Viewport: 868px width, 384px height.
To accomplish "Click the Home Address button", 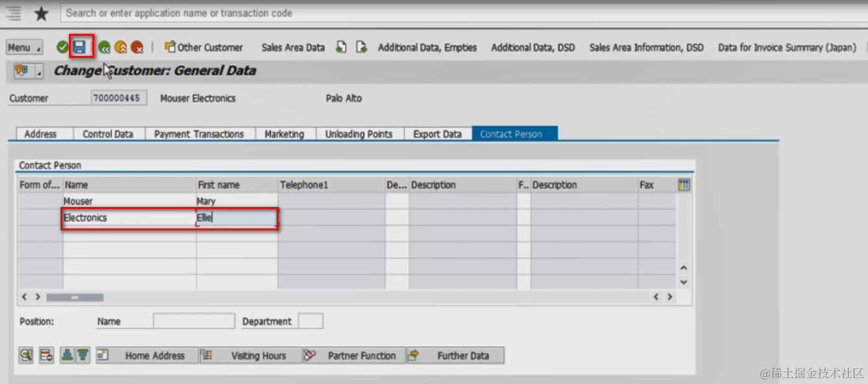I will click(x=146, y=355).
